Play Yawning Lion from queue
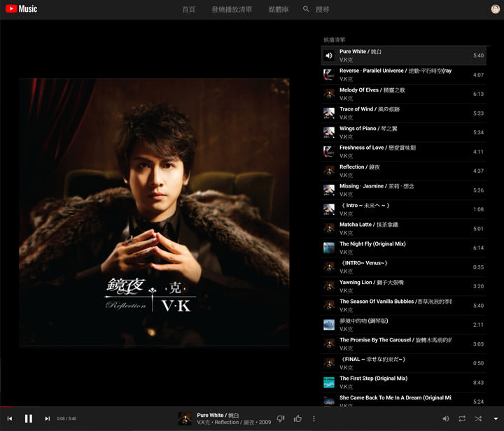 click(403, 286)
